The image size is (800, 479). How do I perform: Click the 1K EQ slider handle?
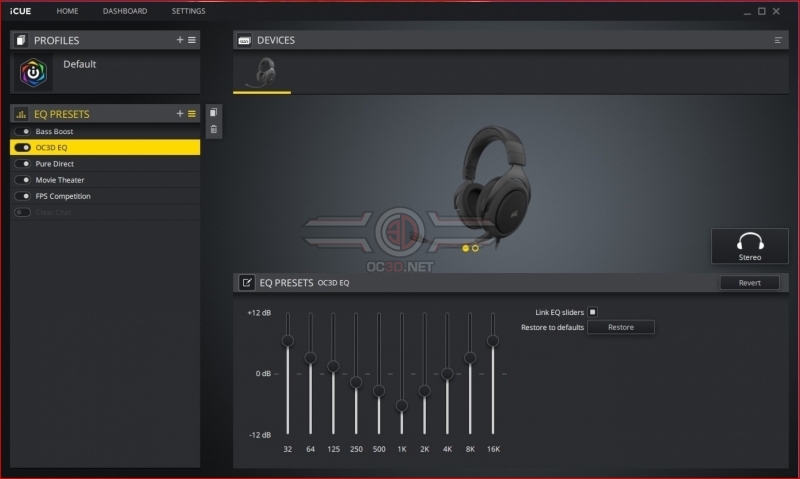[x=402, y=406]
